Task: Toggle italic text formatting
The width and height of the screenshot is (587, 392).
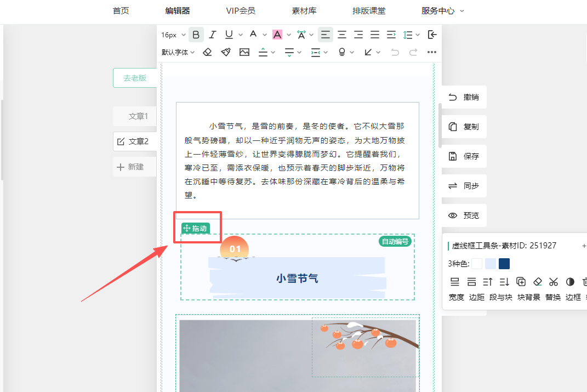Action: tap(213, 35)
